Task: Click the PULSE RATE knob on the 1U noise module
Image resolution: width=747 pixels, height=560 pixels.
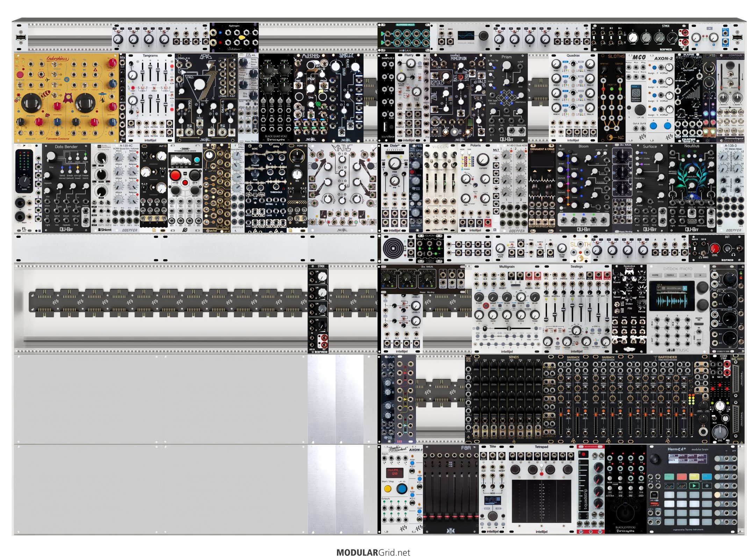Action: 500,248
